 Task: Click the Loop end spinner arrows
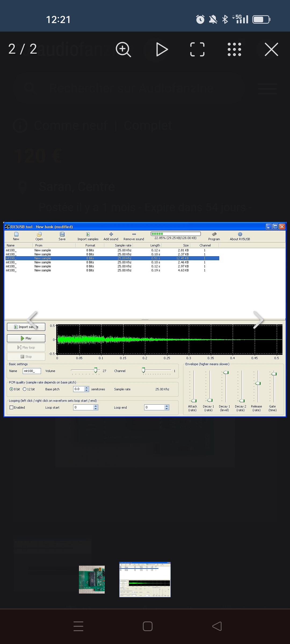(x=167, y=407)
